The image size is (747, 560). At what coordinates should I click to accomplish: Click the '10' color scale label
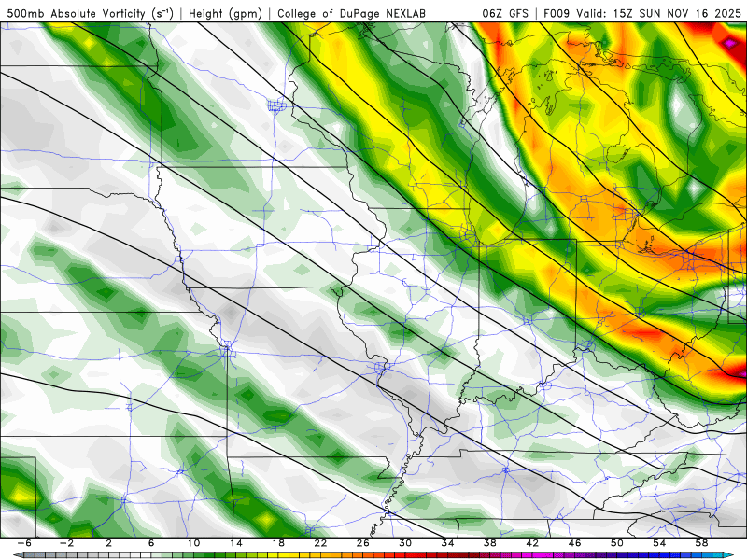click(193, 543)
